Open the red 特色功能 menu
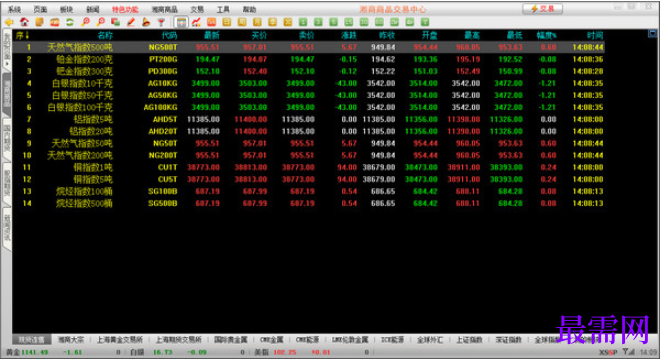Screen dimensions: 668x361 click(125, 9)
